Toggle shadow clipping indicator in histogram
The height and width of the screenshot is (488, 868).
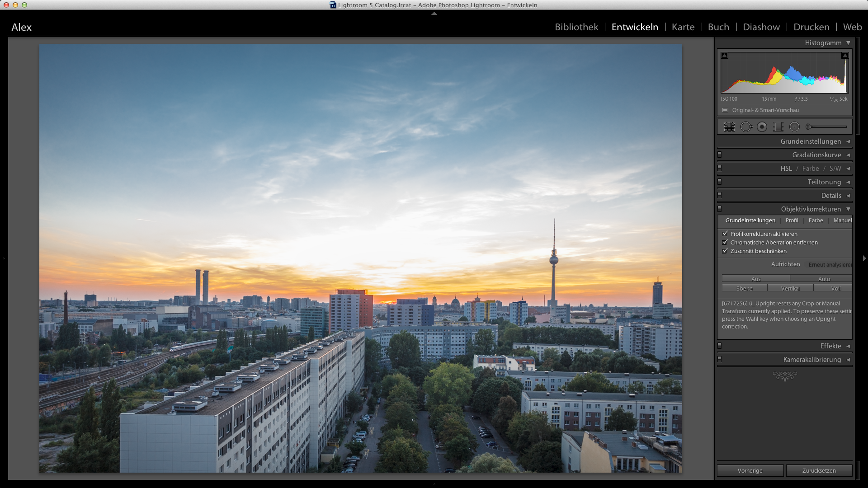(725, 56)
